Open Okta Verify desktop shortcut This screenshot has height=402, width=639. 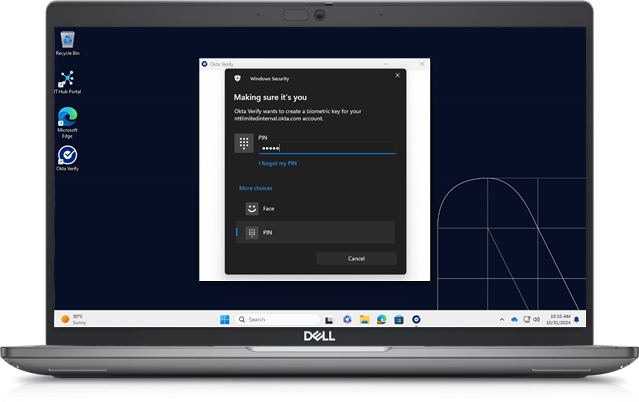point(67,156)
